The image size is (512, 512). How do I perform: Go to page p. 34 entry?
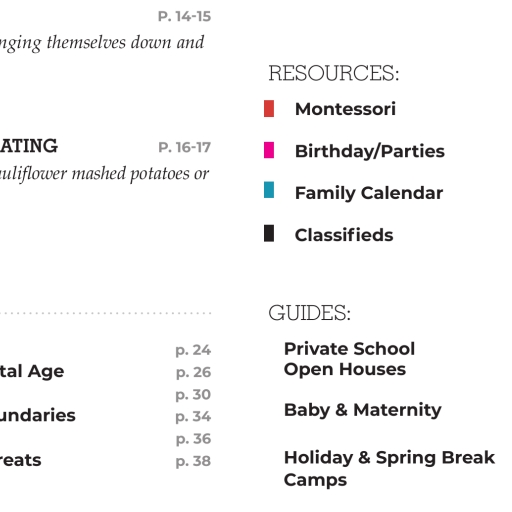[x=193, y=417]
